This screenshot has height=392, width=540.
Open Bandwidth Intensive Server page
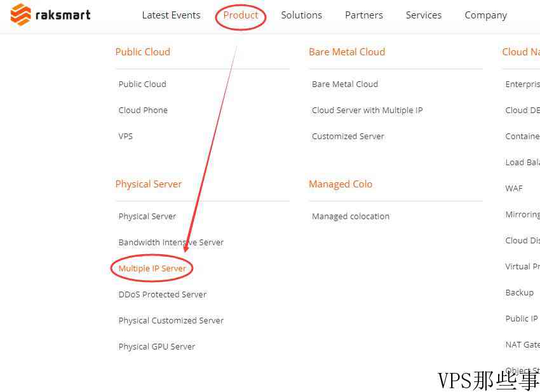click(x=171, y=242)
